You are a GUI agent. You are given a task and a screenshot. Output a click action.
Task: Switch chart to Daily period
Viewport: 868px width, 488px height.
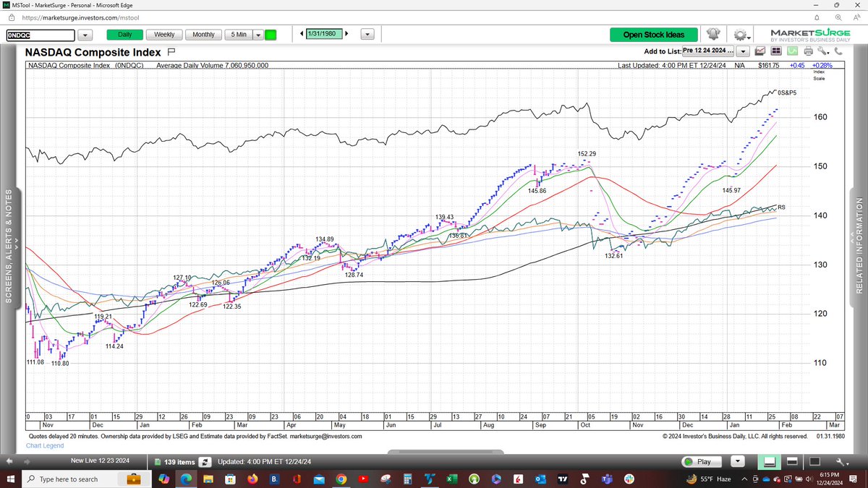125,34
